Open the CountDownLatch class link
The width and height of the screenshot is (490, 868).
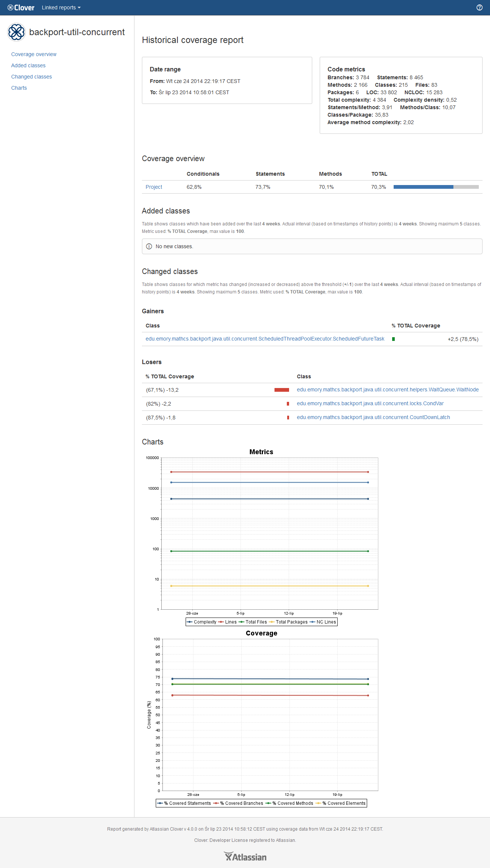[373, 417]
